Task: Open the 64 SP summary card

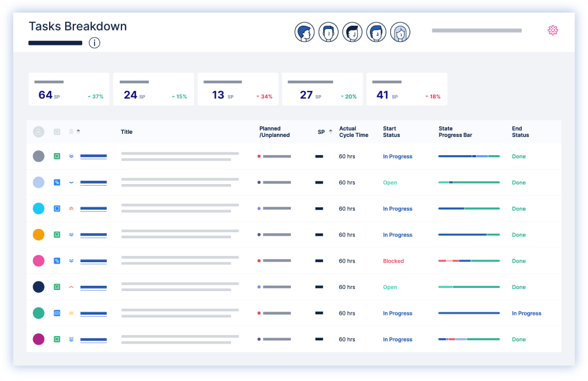Action: point(69,89)
